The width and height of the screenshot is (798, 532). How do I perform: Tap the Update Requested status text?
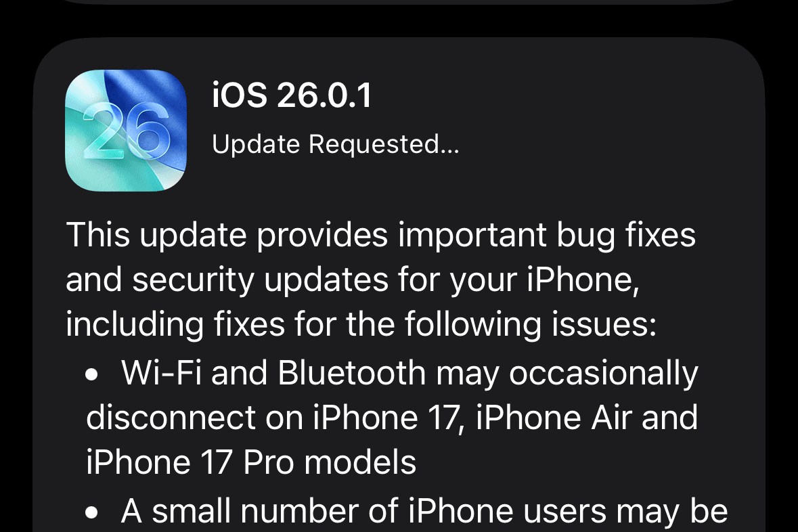[336, 144]
